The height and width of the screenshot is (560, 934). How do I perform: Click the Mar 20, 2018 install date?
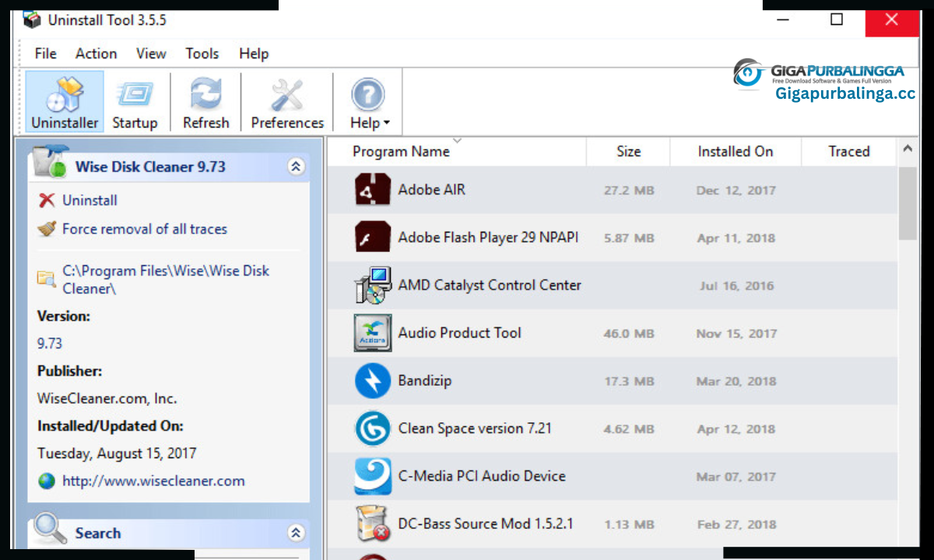736,381
